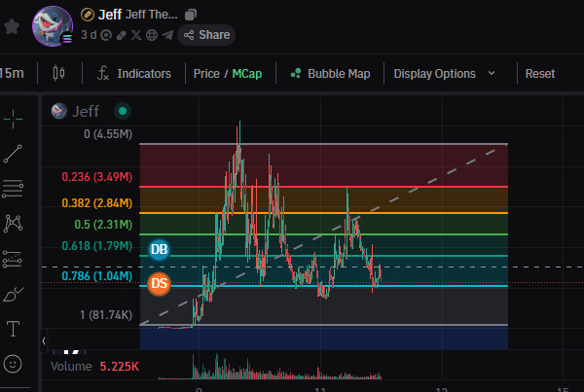Select the crosshair cursor tool
584x392 pixels.
point(13,119)
